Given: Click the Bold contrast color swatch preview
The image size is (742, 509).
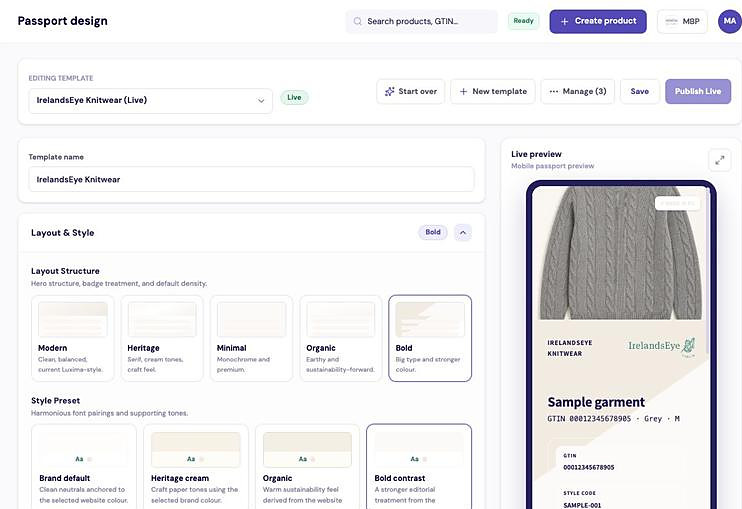Looking at the screenshot, I should (419, 450).
